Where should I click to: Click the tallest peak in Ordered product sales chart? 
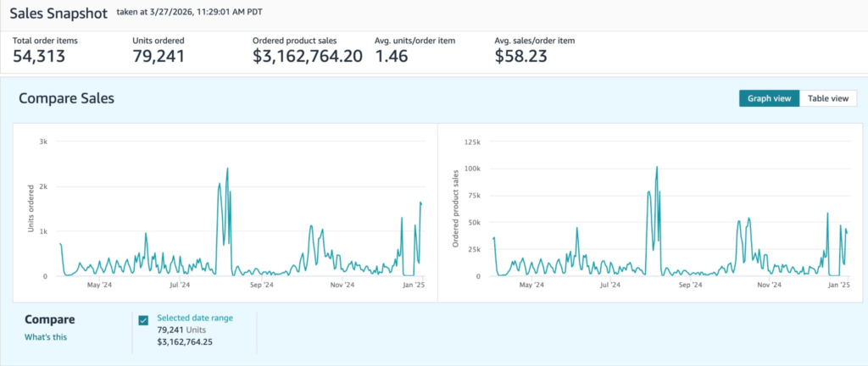point(657,168)
